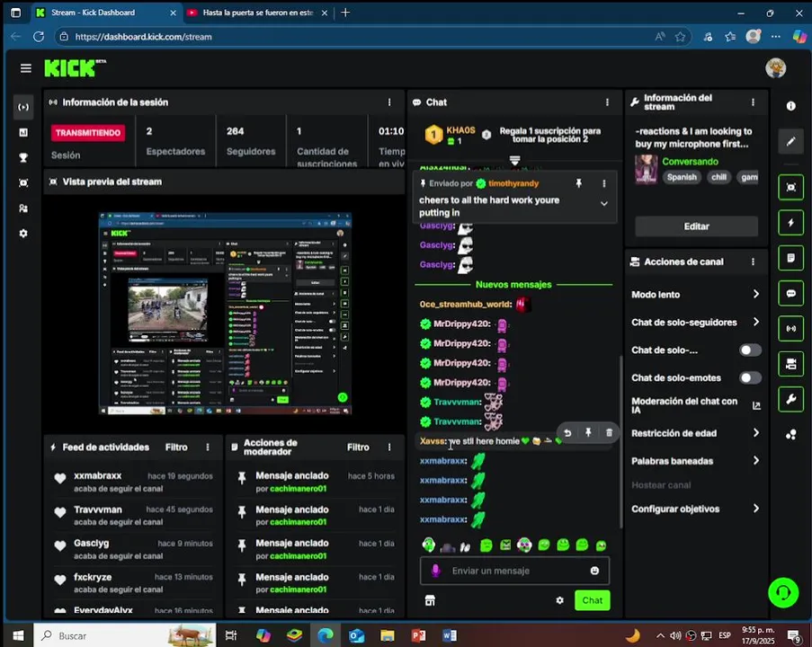Screen dimensions: 812x647
Task: Toggle the Chat de solo-... switch
Action: [750, 350]
